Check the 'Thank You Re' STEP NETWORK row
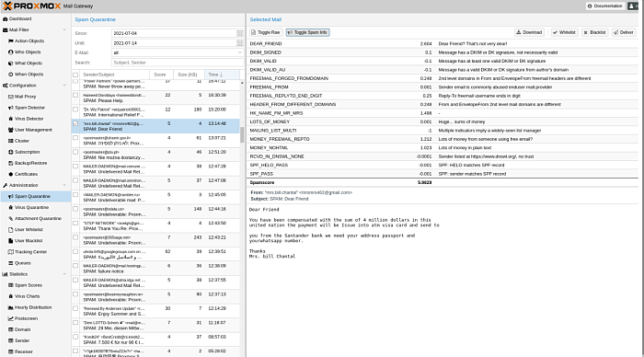644x357 pixels. click(75, 223)
